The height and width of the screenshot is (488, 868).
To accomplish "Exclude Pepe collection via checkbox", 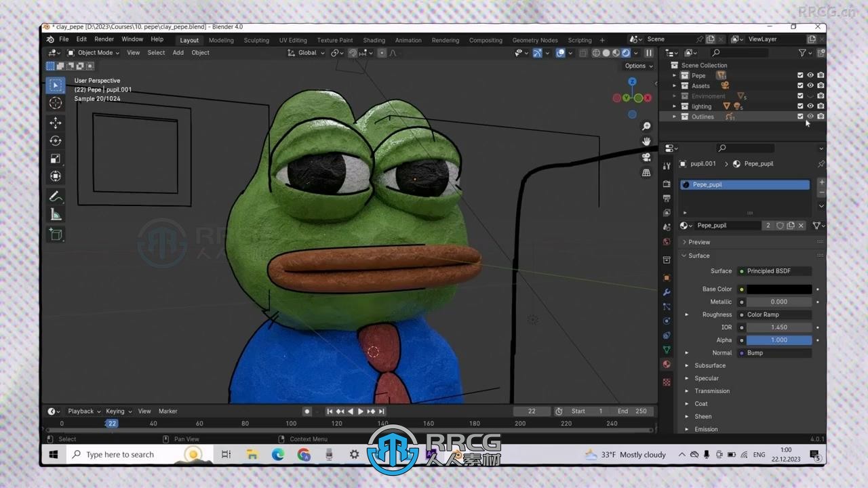I will [x=800, y=75].
